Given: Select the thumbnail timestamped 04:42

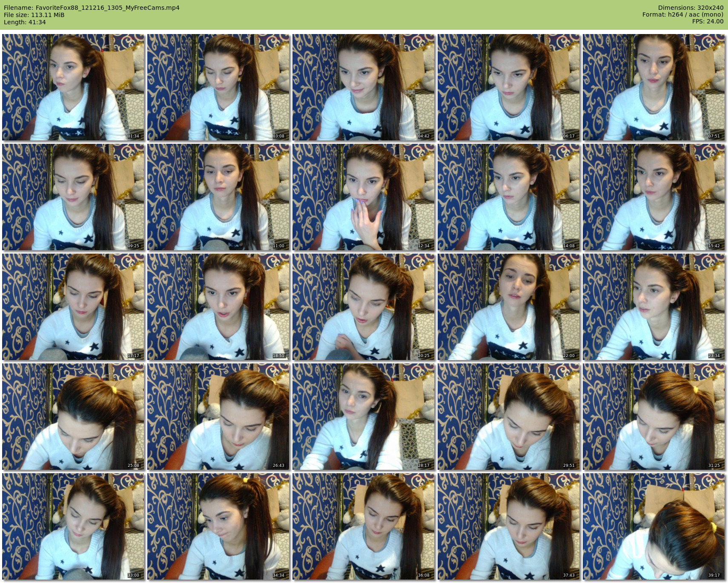Looking at the screenshot, I should coord(364,87).
